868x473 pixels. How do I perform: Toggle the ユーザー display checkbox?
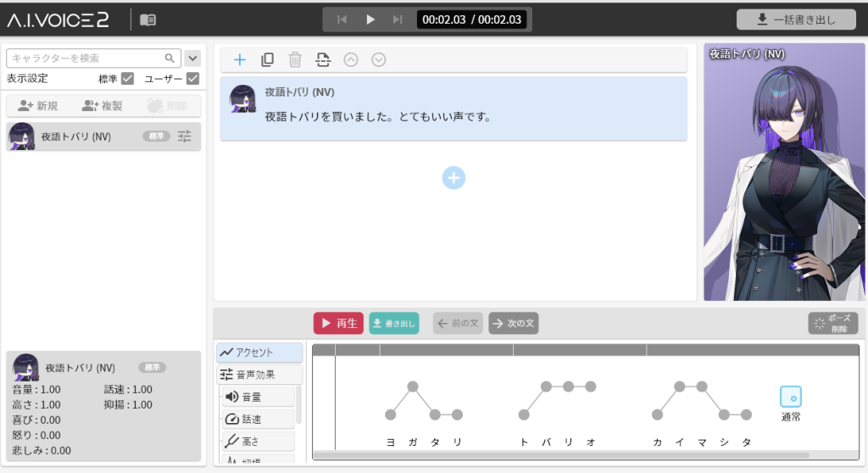192,79
